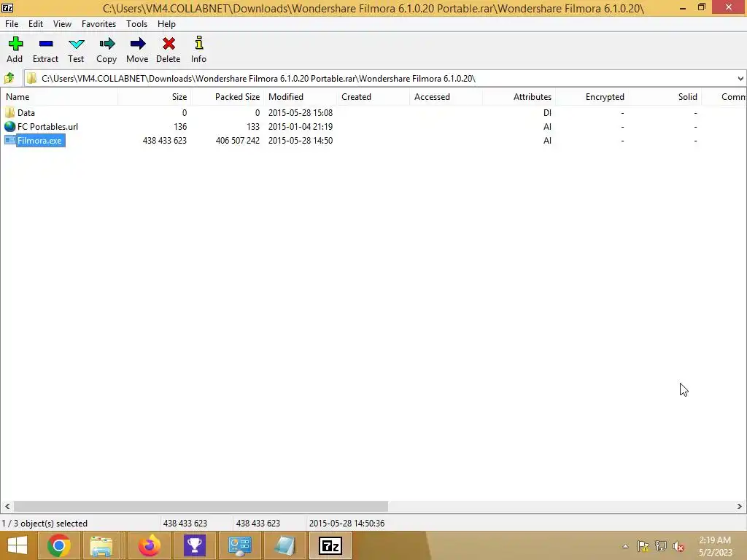Sort by Encrypted column header

[592, 97]
